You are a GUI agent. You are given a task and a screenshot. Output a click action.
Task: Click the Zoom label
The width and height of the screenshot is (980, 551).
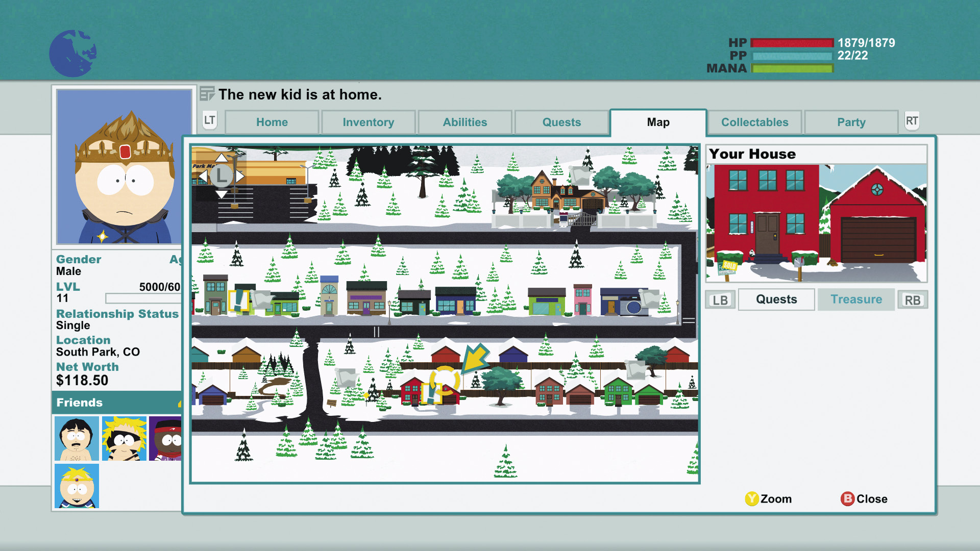click(776, 499)
